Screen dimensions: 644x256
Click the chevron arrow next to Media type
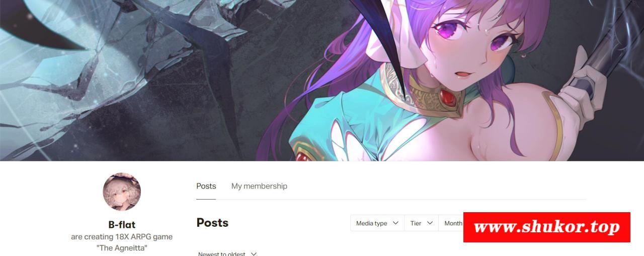coord(395,223)
